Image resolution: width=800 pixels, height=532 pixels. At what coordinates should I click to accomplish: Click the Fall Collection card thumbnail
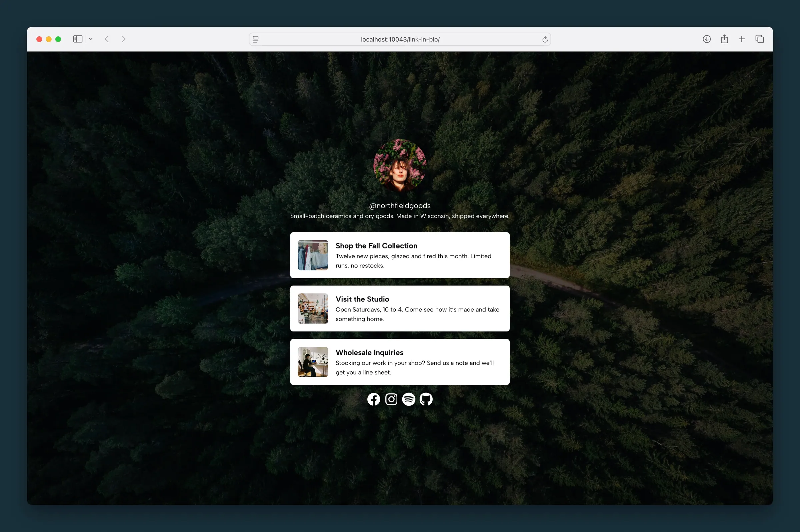point(313,255)
